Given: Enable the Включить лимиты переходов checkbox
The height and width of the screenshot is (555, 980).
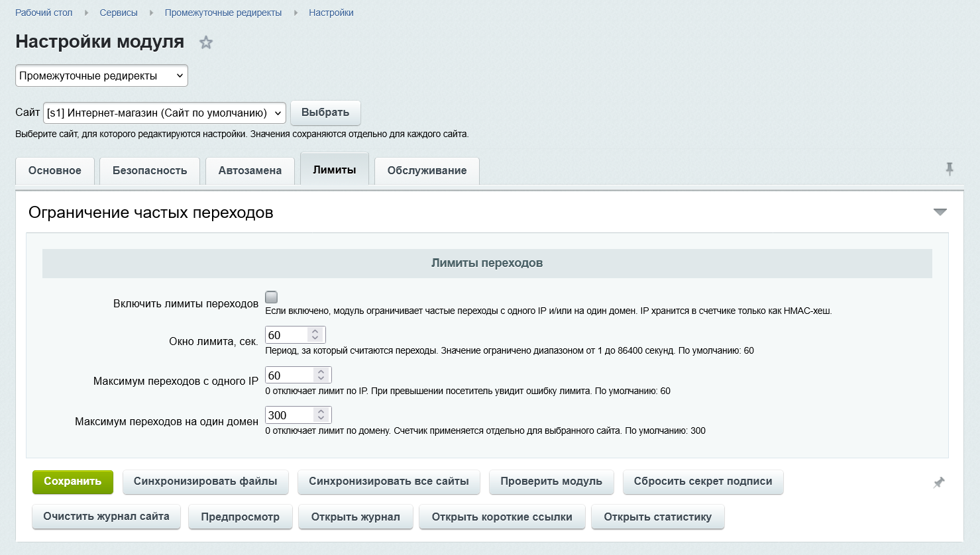Looking at the screenshot, I should point(271,297).
